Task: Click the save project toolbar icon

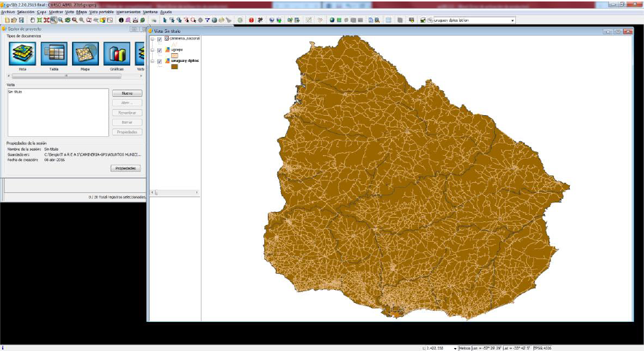Action: coord(22,20)
